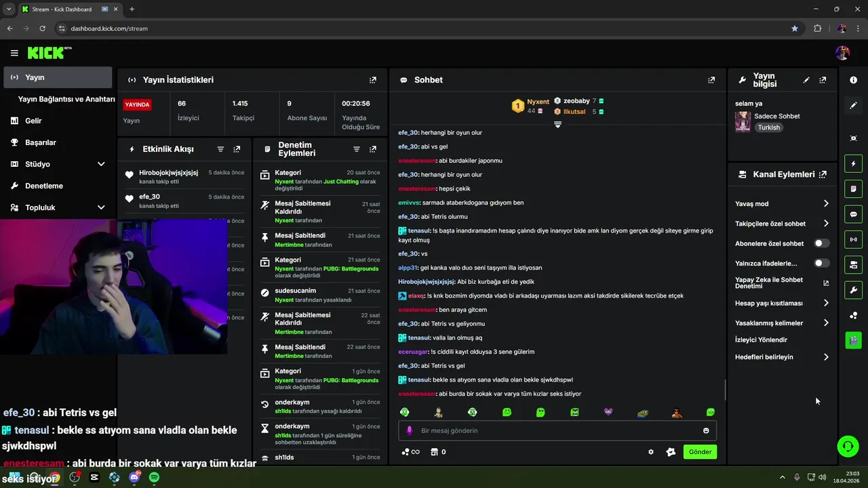Image resolution: width=868 pixels, height=488 pixels.
Task: Click the pencil edit icon in right sidebar
Action: pyautogui.click(x=853, y=105)
